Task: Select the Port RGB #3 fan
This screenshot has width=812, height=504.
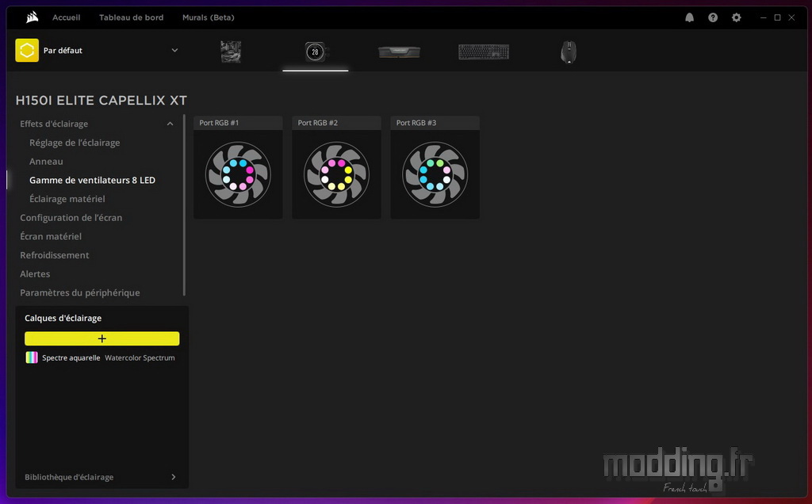Action: pos(435,174)
